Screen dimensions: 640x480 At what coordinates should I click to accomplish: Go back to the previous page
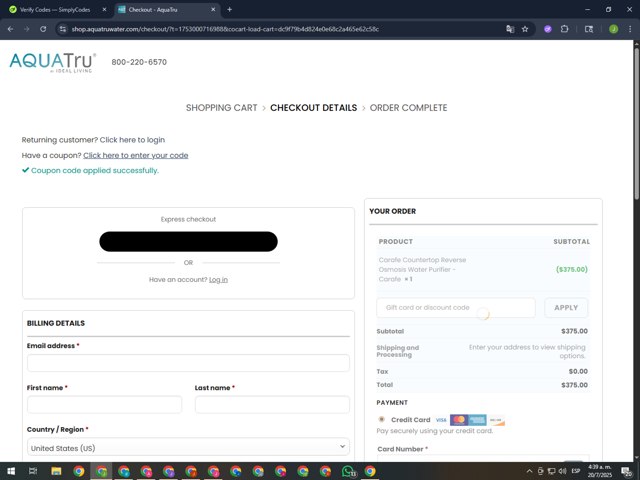(x=10, y=29)
